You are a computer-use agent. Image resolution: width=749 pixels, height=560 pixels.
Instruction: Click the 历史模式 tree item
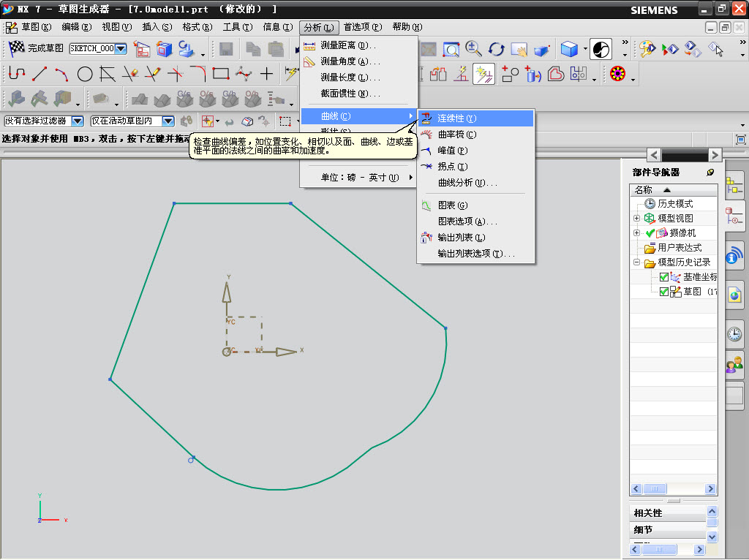pyautogui.click(x=675, y=204)
